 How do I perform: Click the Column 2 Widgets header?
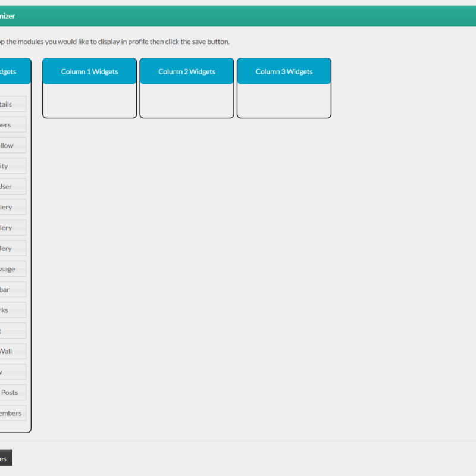(186, 71)
